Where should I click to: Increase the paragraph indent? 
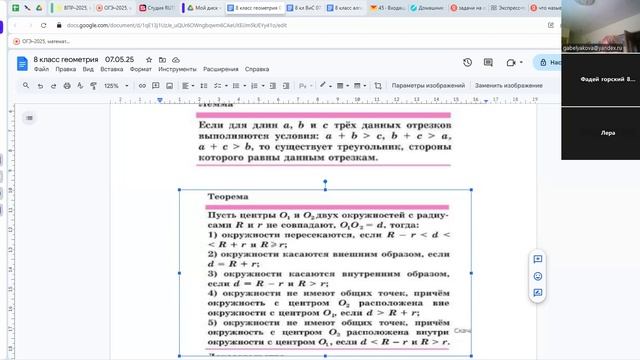(x=286, y=86)
